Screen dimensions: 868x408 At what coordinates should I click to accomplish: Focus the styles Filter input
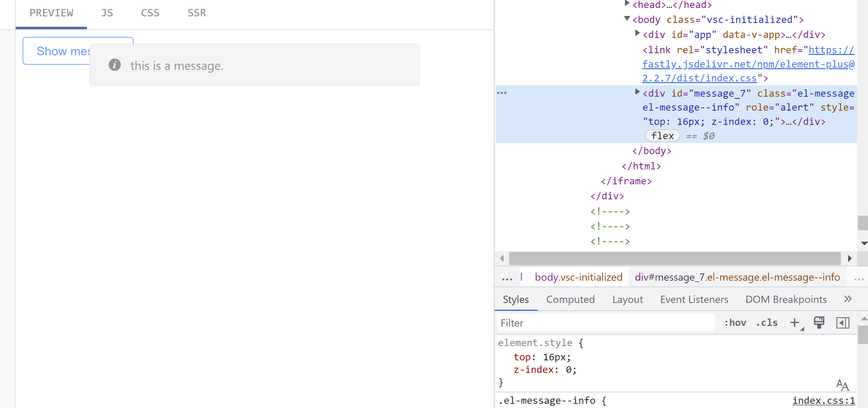pyautogui.click(x=605, y=323)
